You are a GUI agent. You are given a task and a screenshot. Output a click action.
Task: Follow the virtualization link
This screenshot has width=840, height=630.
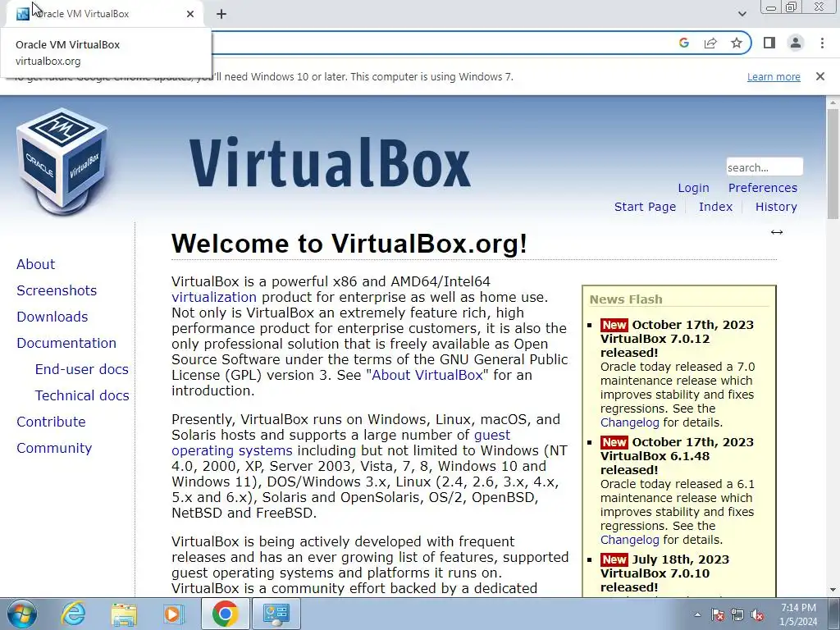pyautogui.click(x=214, y=297)
